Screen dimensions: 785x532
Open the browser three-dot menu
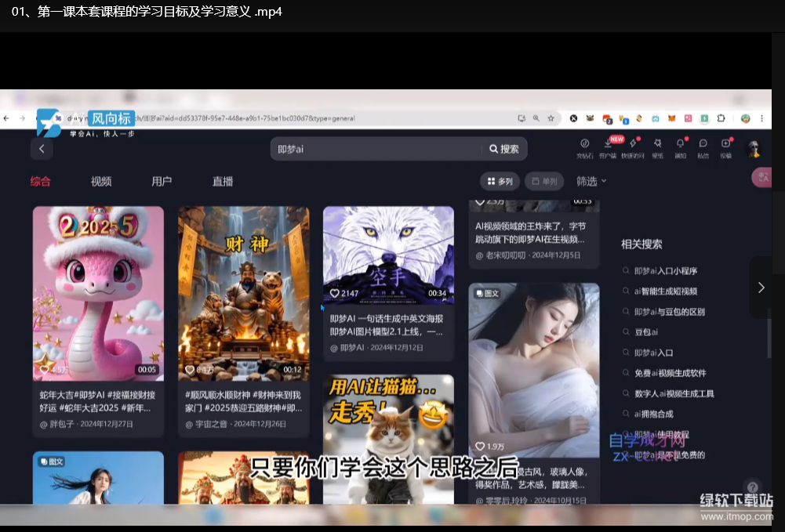coord(761,118)
